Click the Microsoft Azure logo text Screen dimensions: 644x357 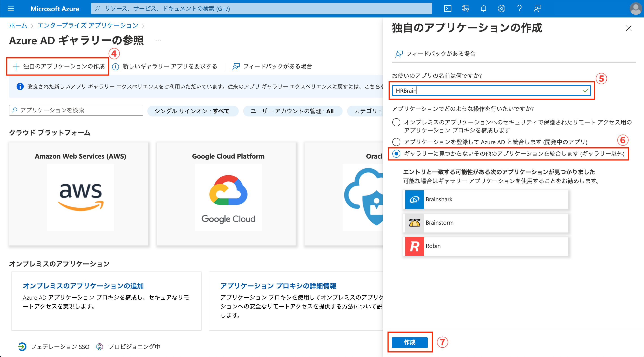[55, 9]
